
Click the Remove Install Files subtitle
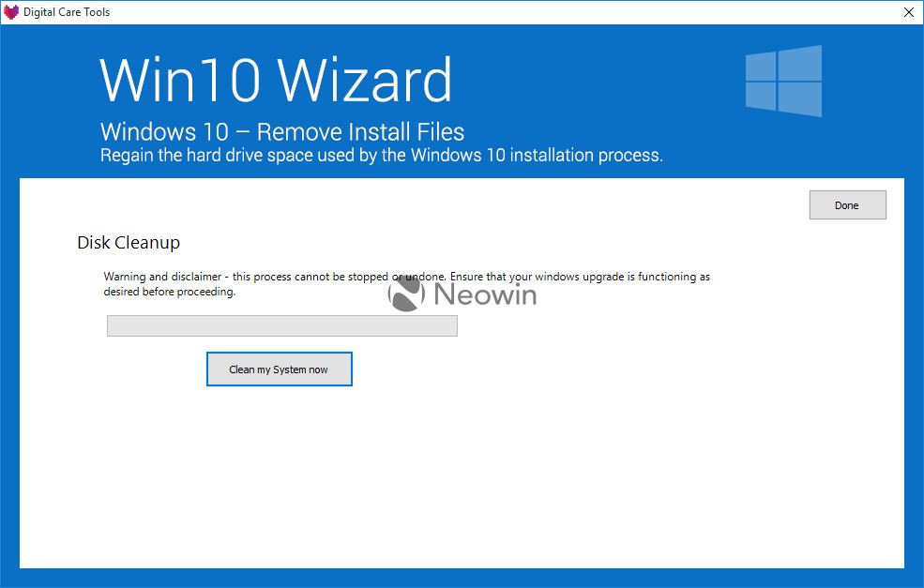[x=281, y=131]
